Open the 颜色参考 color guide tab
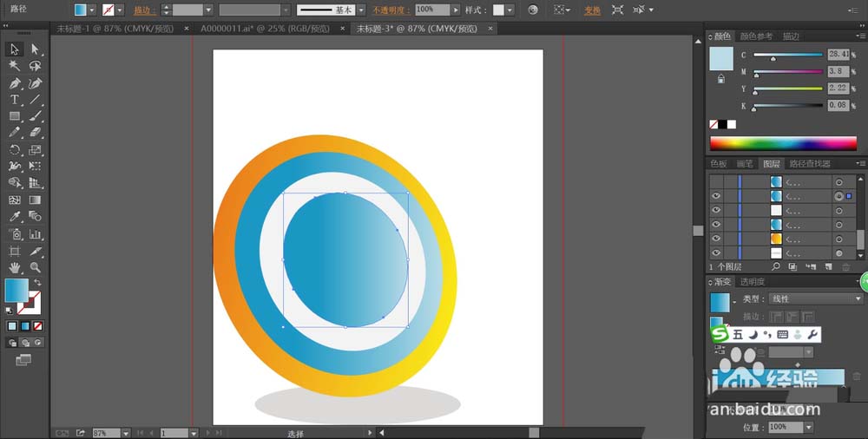Image resolution: width=868 pixels, height=439 pixels. (756, 36)
